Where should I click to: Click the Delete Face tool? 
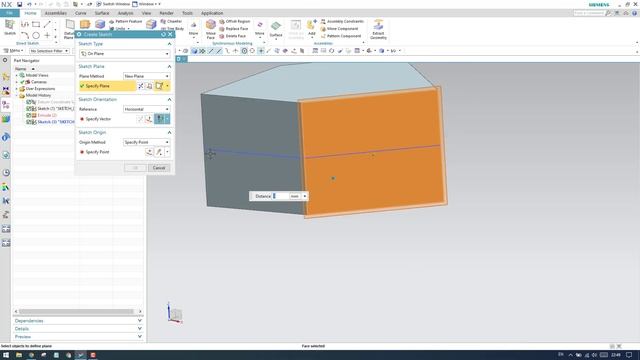(x=233, y=36)
